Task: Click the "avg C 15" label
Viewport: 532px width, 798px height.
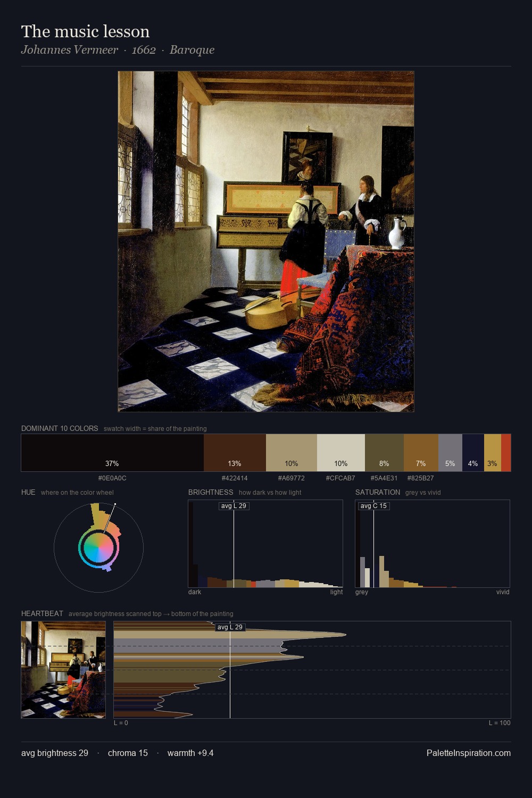Action: pos(374,506)
